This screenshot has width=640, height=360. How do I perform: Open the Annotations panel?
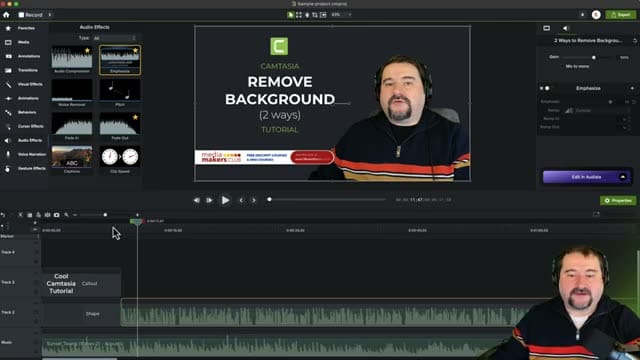point(24,56)
